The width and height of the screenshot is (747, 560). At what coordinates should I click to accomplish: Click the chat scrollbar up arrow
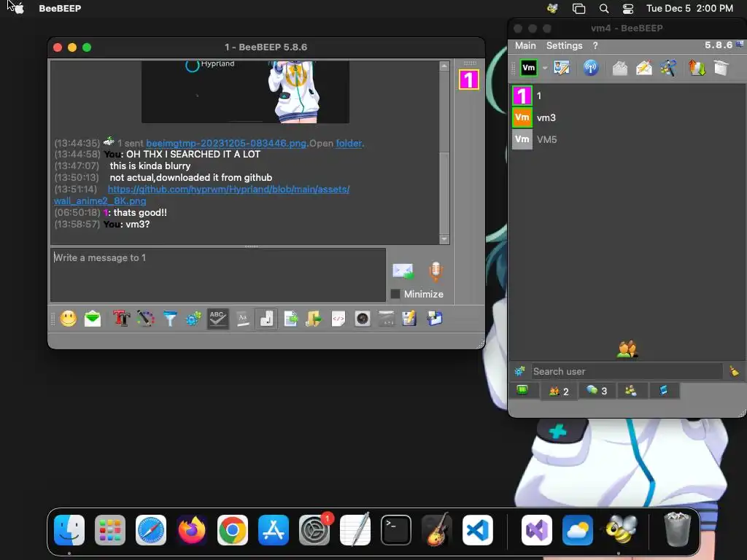click(444, 66)
